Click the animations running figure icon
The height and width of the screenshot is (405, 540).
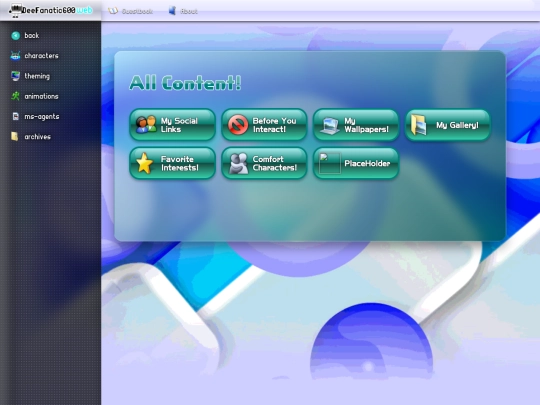coord(15,96)
